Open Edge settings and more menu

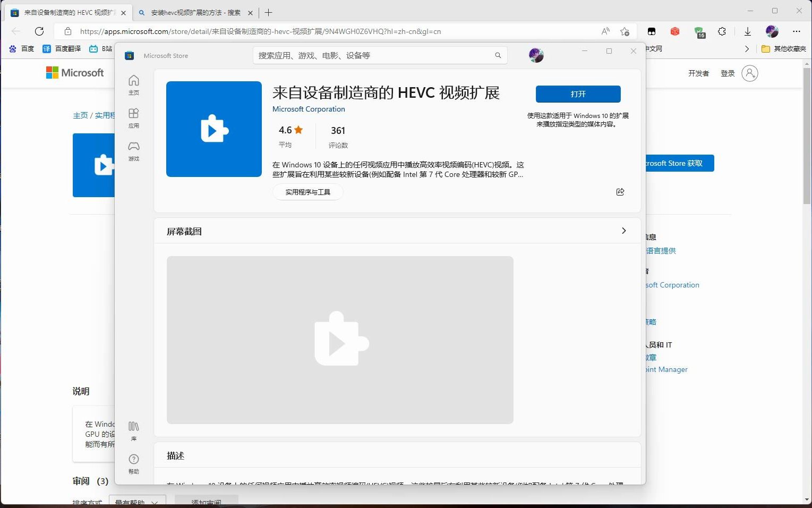click(x=797, y=31)
